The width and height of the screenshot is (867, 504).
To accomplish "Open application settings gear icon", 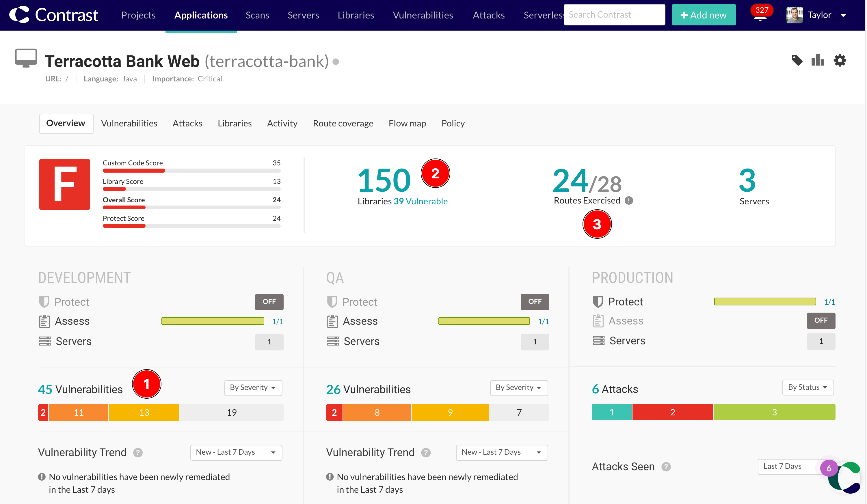I will (x=840, y=61).
